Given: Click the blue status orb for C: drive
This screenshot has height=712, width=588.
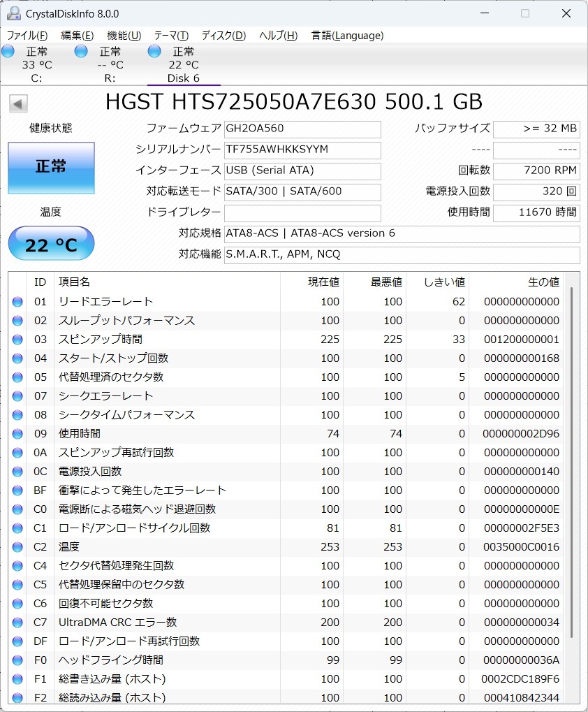Looking at the screenshot, I should pyautogui.click(x=8, y=51).
